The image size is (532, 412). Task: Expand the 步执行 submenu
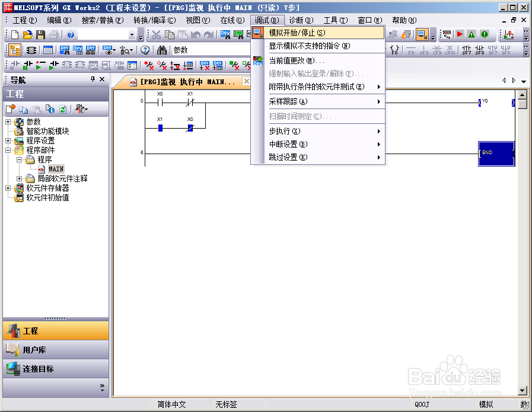[318, 131]
